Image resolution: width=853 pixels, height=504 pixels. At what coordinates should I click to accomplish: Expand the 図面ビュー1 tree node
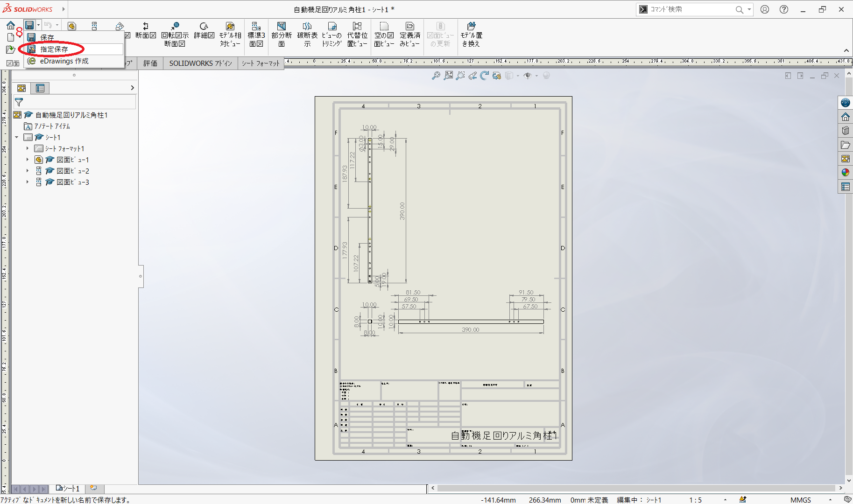click(x=28, y=160)
